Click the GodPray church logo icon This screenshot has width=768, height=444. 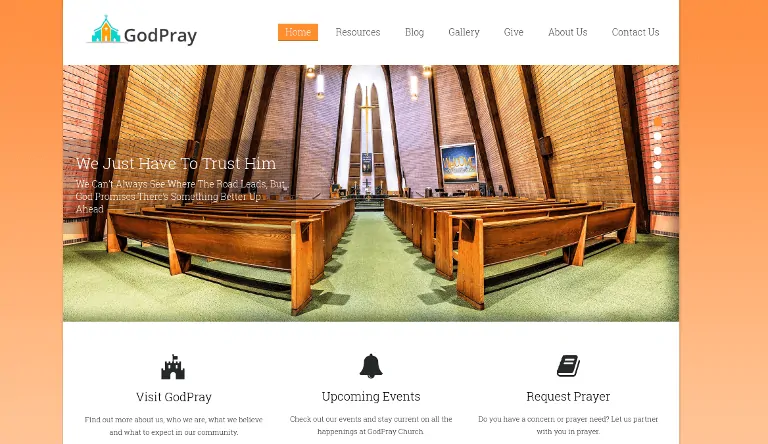[105, 30]
